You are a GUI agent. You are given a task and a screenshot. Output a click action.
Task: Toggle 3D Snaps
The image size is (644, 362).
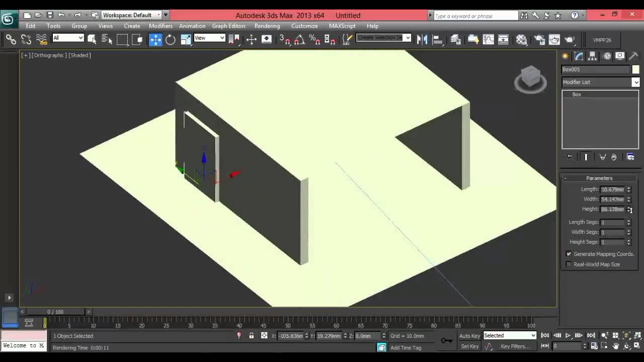tap(285, 39)
